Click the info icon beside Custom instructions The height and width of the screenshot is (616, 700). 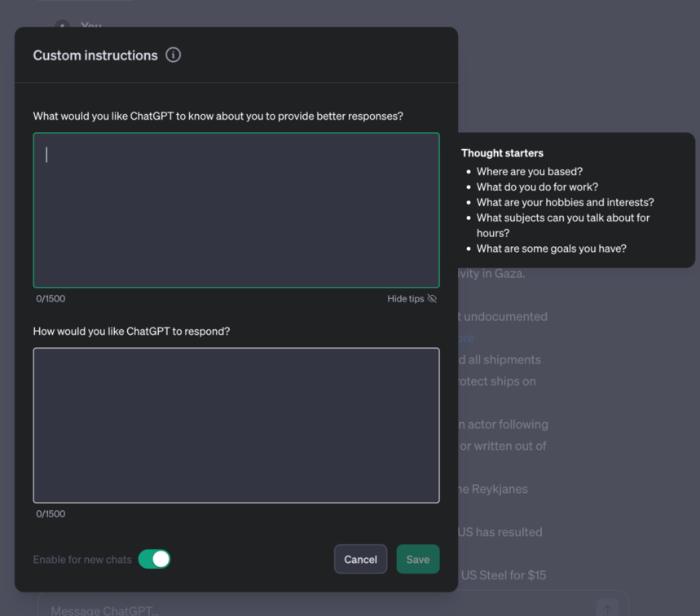[x=174, y=55]
